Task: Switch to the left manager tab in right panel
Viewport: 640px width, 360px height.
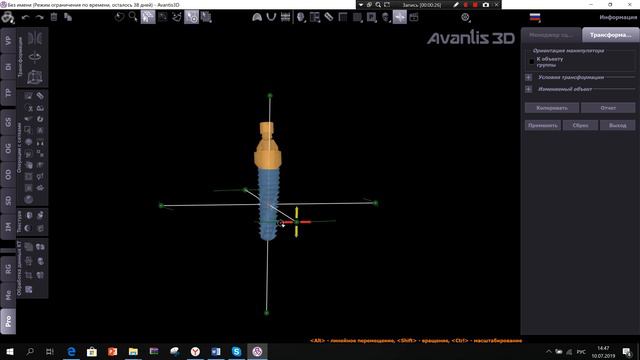Action: tap(551, 35)
